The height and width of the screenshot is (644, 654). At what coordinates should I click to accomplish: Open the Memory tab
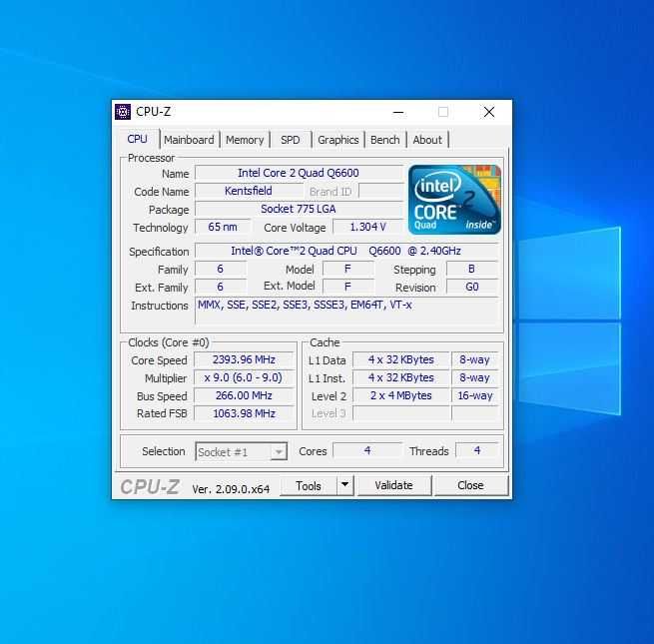click(245, 140)
